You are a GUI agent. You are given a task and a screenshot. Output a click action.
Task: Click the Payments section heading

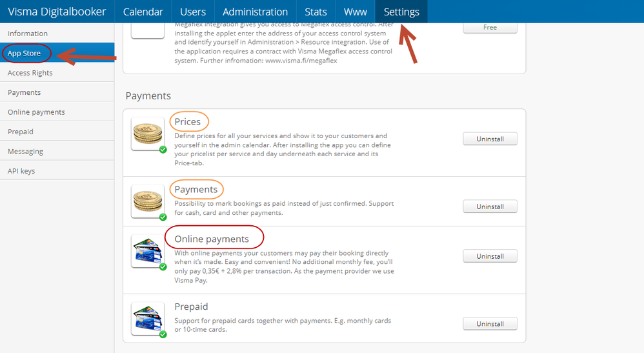148,96
